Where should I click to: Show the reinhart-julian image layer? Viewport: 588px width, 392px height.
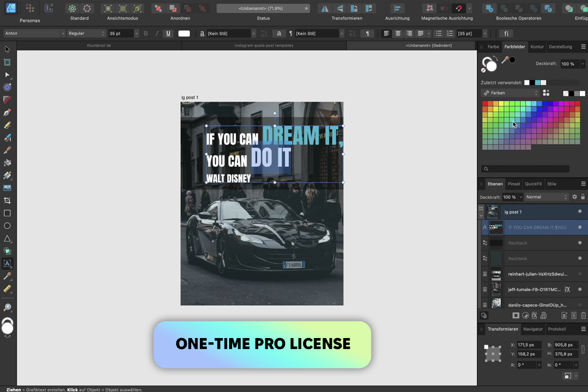tap(580, 274)
